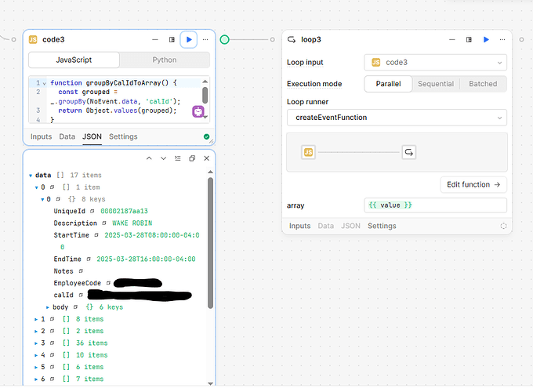Click the loop node in loop runner preview
Screen dimensions: 533x392
409,152
